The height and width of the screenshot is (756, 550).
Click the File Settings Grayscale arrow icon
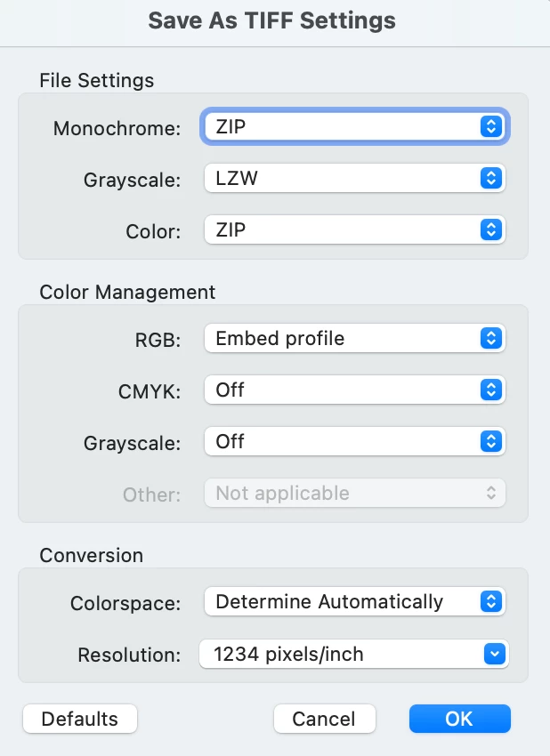coord(491,179)
